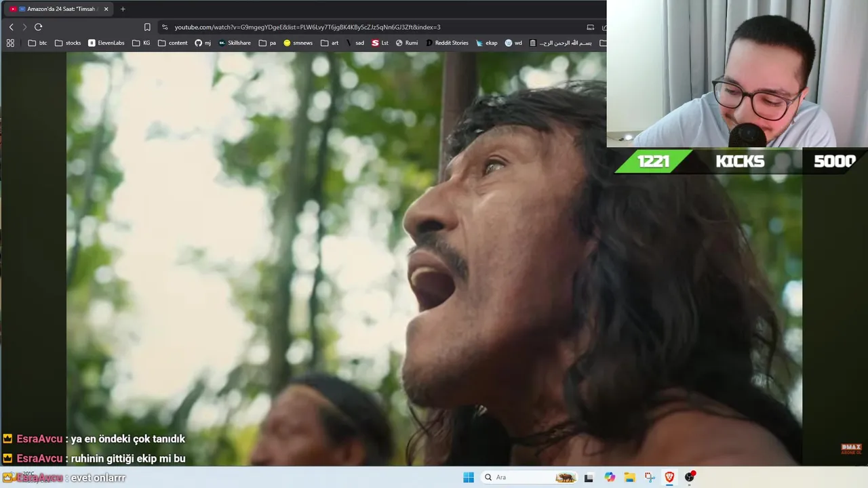This screenshot has width=868, height=488.
Task: Open the Rumi bookmark
Action: tap(407, 43)
